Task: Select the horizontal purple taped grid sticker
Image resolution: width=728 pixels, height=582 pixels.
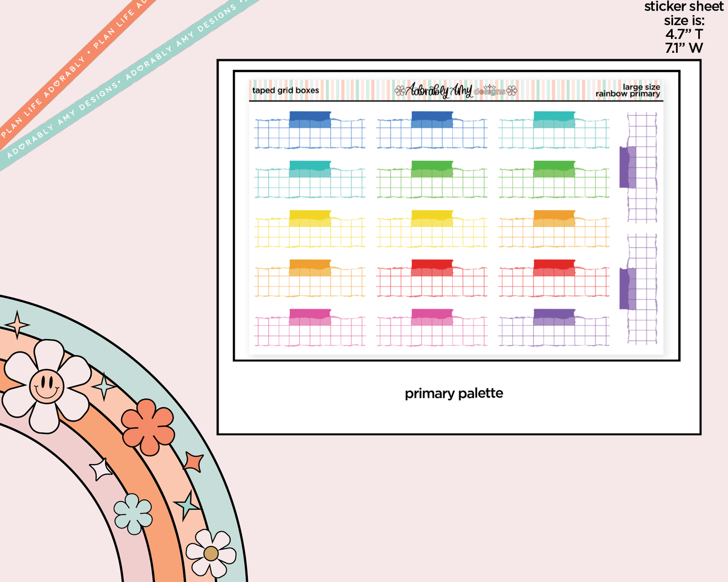Action: pyautogui.click(x=554, y=327)
